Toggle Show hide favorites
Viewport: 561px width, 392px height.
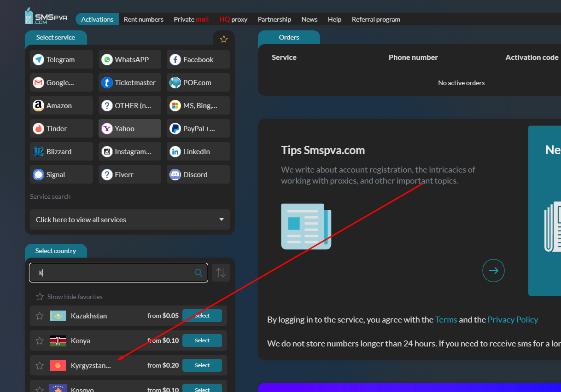point(69,297)
